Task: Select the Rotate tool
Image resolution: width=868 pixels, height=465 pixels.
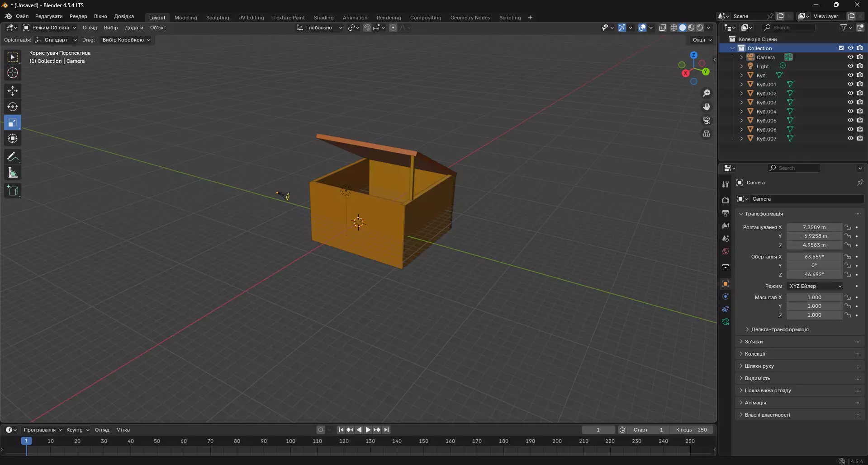Action: tap(13, 107)
